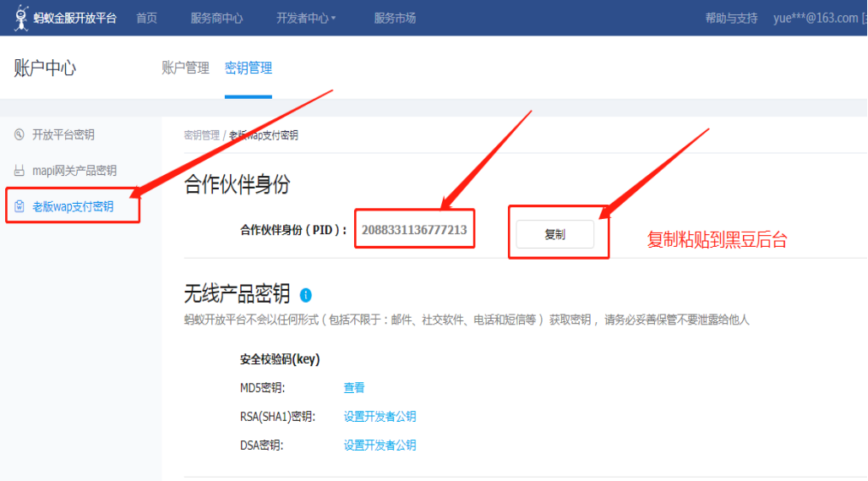Image resolution: width=868 pixels, height=481 pixels.
Task: Click the 密钥管理 breadcrumb link
Action: [x=201, y=135]
